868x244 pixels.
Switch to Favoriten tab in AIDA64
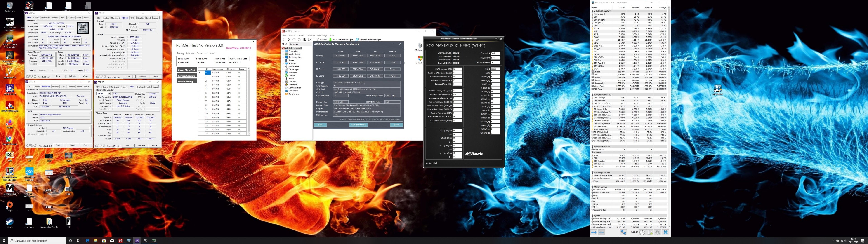click(294, 44)
